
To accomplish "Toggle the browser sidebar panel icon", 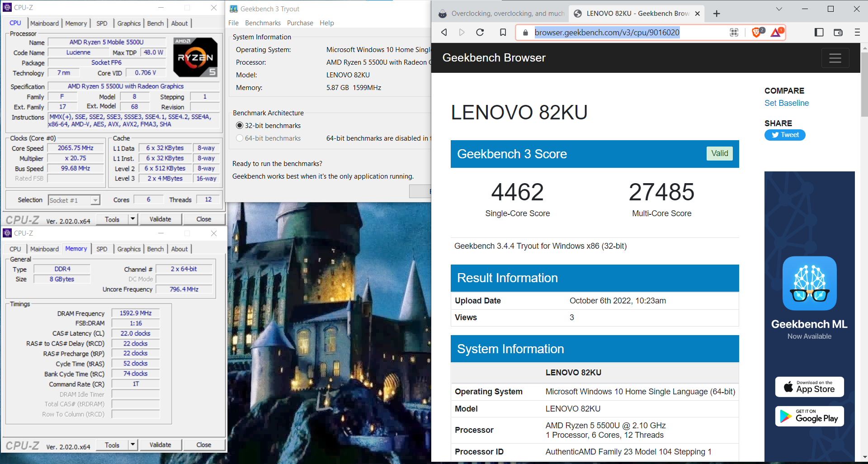I will [x=819, y=32].
